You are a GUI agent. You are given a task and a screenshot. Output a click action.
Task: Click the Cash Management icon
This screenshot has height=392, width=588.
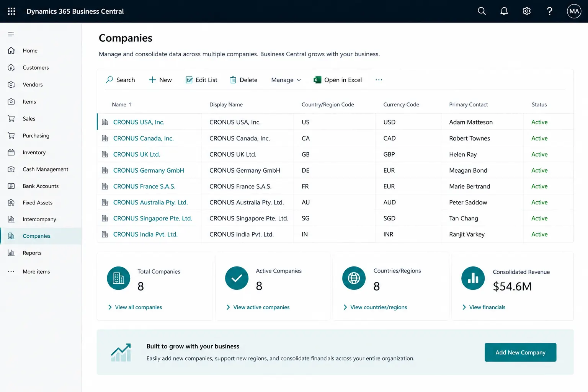point(11,169)
